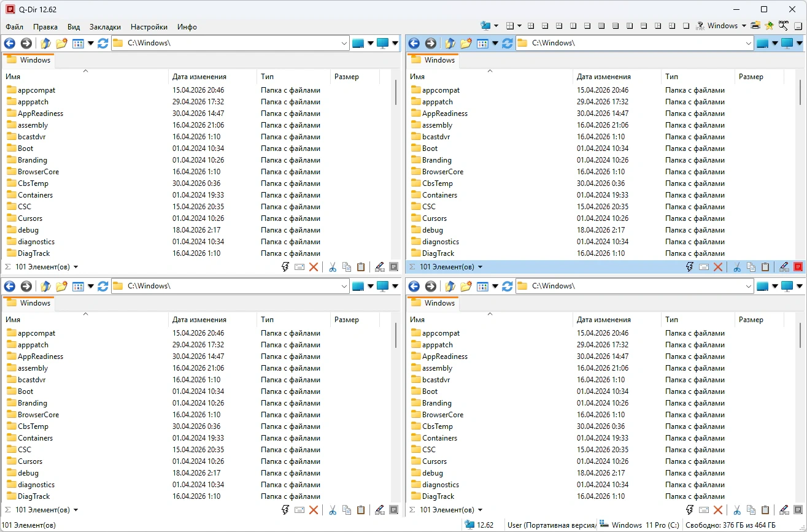
Task: Click the paste clipboard icon in the bottom-right pane
Action: tap(765, 510)
